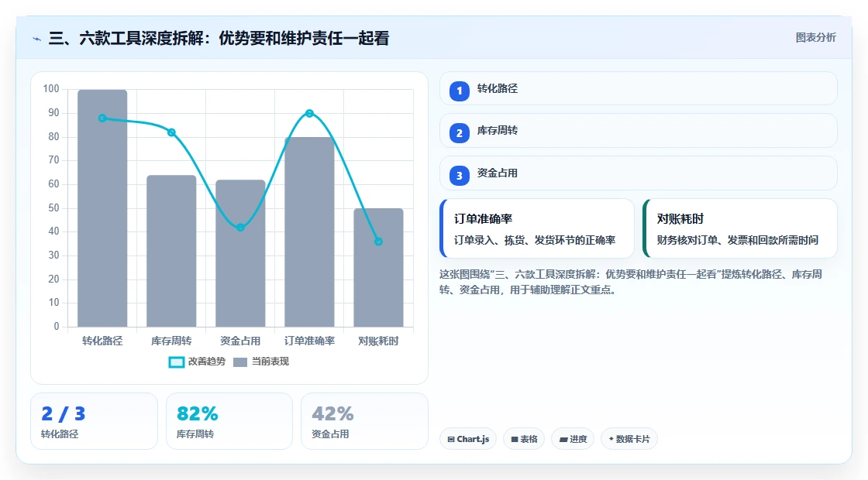Click the text 财务核对订单、发票和回款所需时间

click(737, 240)
